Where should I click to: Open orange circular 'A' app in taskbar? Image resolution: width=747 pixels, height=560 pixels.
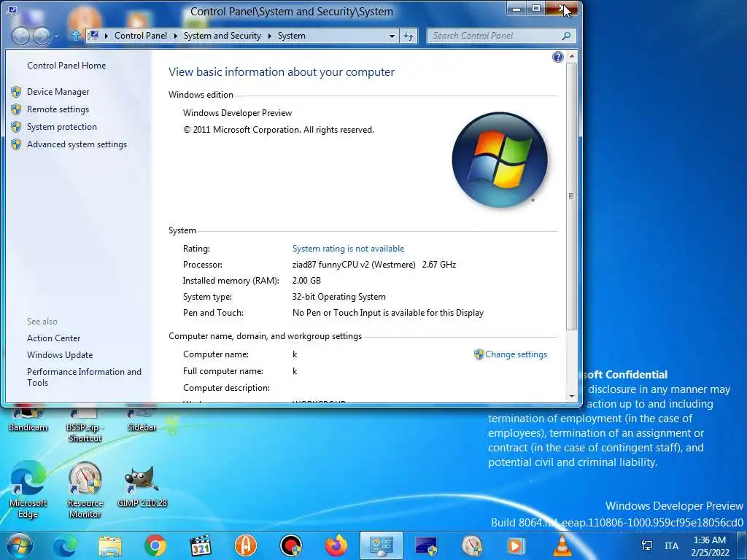(x=246, y=545)
